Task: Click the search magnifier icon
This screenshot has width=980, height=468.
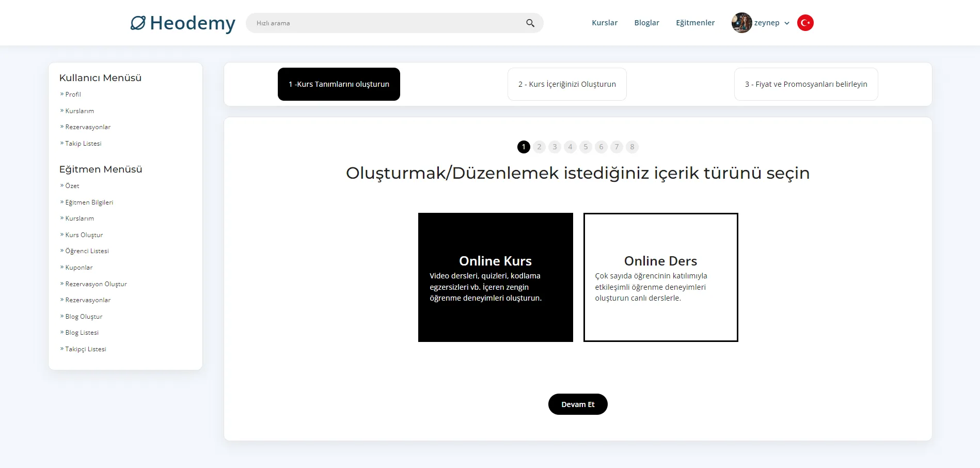Action: [530, 23]
